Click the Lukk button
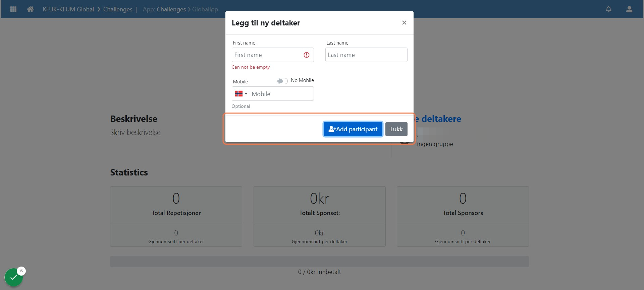 [396, 129]
